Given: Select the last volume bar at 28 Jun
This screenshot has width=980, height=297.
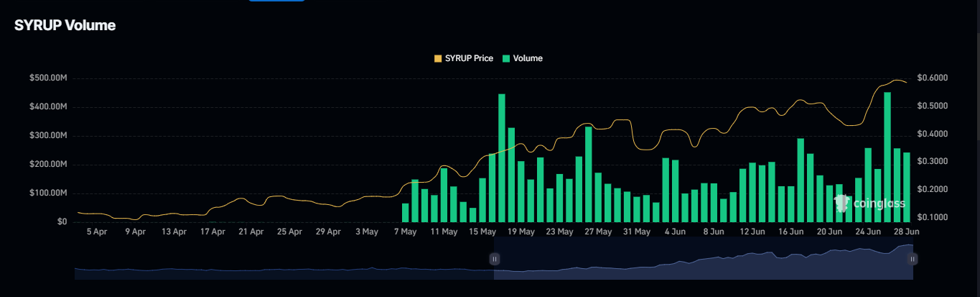Looking at the screenshot, I should point(907,187).
